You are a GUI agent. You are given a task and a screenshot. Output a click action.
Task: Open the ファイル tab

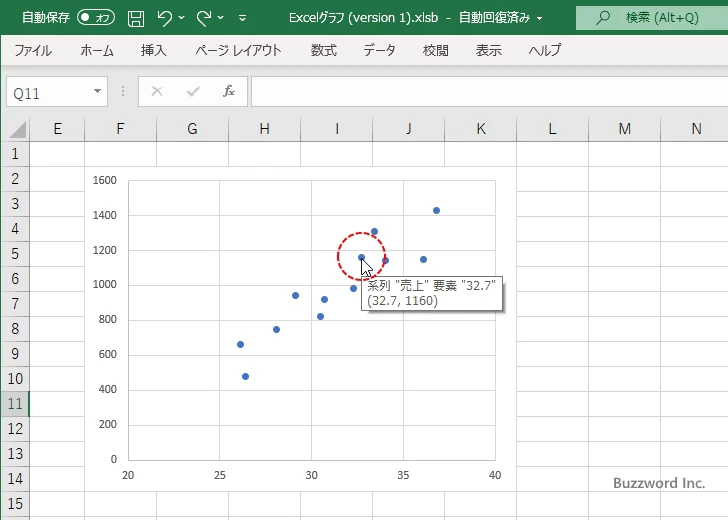click(33, 50)
